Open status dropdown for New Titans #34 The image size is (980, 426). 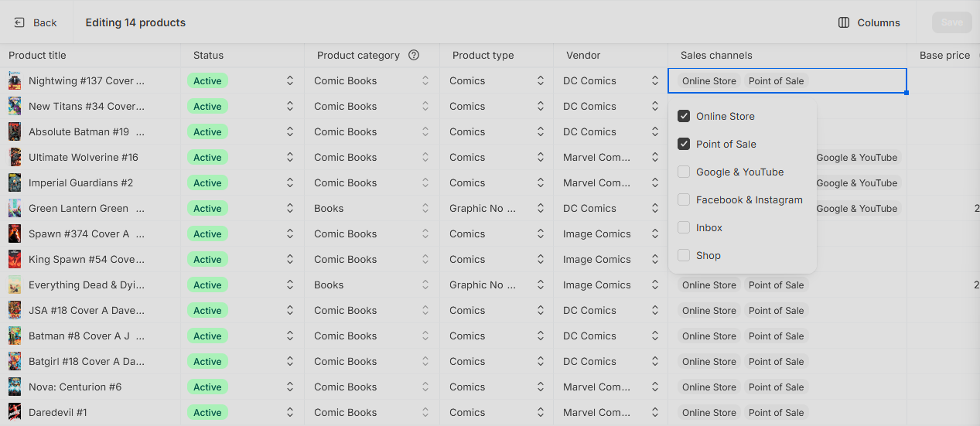click(290, 106)
